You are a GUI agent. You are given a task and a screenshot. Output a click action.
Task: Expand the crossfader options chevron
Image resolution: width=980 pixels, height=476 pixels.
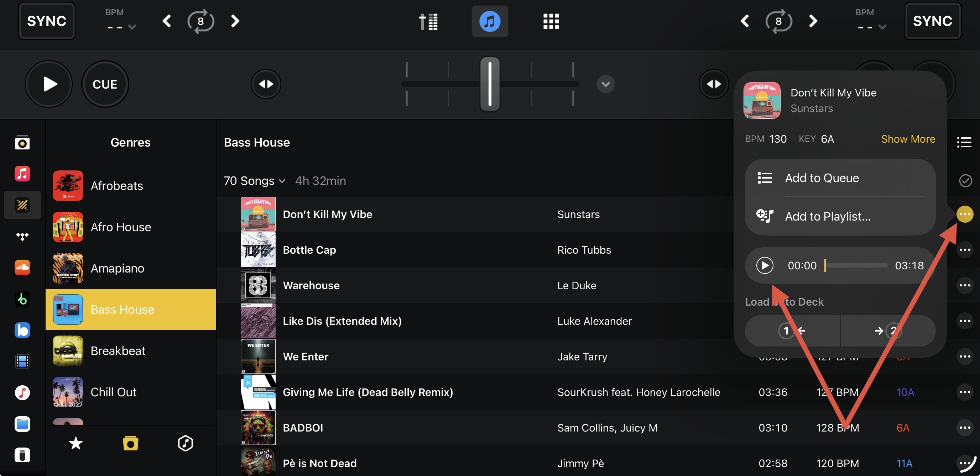605,84
